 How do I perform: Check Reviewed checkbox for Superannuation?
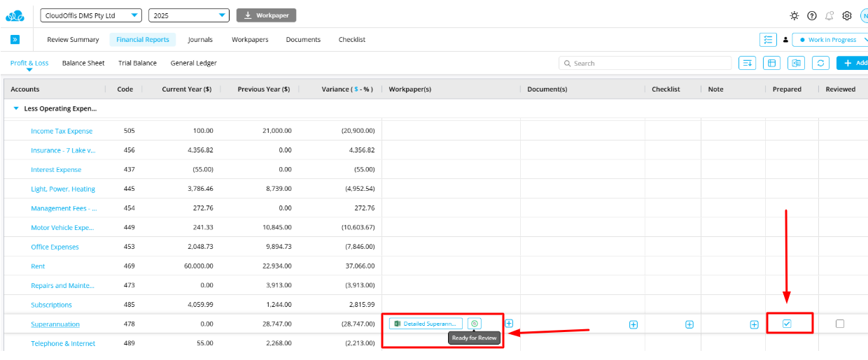[x=840, y=324]
